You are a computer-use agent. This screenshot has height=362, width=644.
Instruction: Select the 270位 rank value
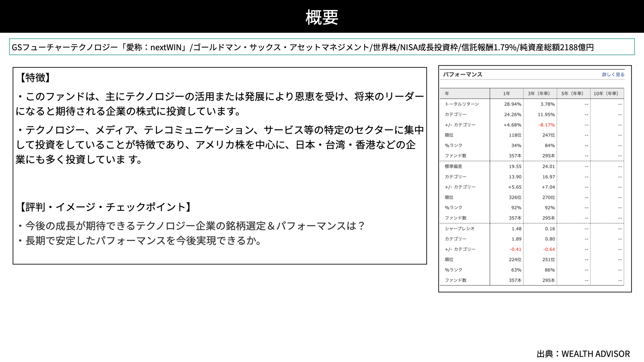tap(549, 198)
